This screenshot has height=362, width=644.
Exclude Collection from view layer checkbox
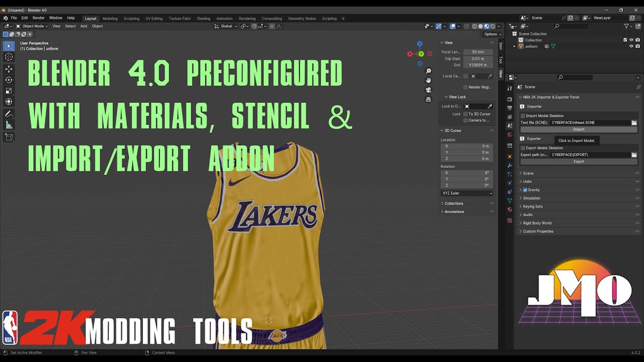click(625, 40)
